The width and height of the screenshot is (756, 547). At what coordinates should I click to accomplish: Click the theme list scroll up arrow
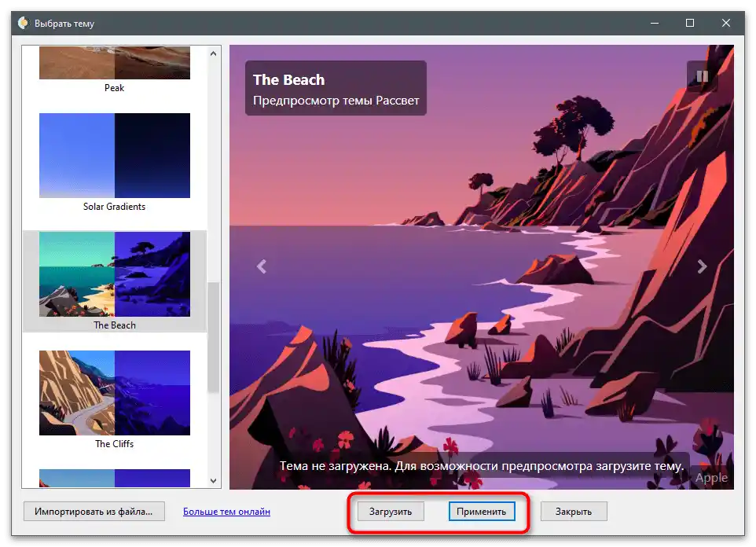coord(213,53)
